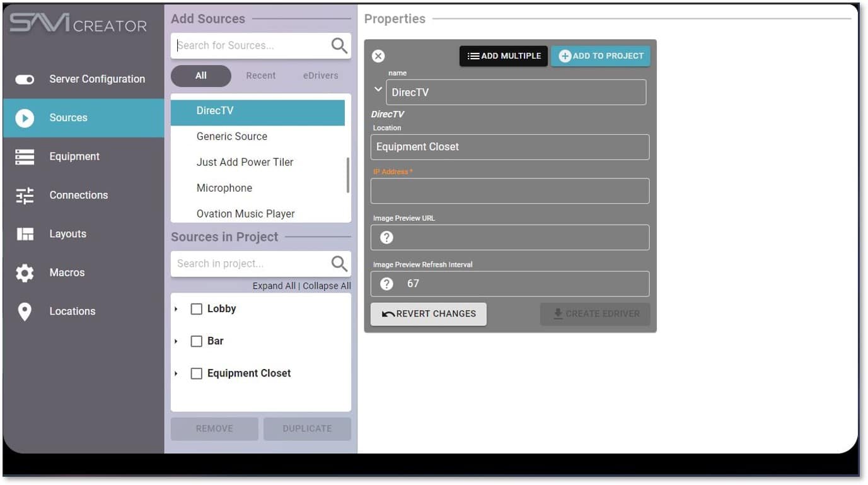Enable the Equipment Closet checkbox

[x=197, y=373]
